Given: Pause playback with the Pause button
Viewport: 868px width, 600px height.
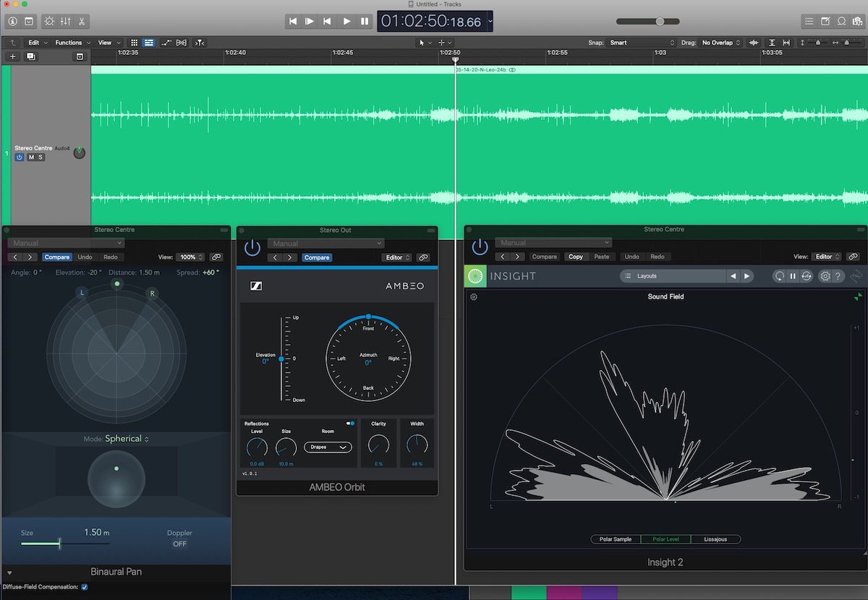Looking at the screenshot, I should [x=365, y=22].
